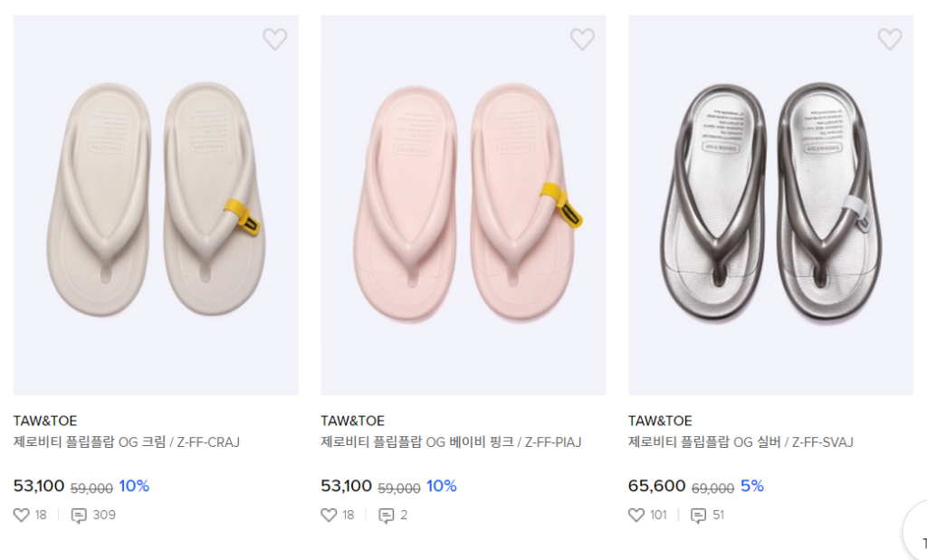Click the 65,600 price of silver flip flop
Viewport: 927px width, 560px height.
pos(656,486)
